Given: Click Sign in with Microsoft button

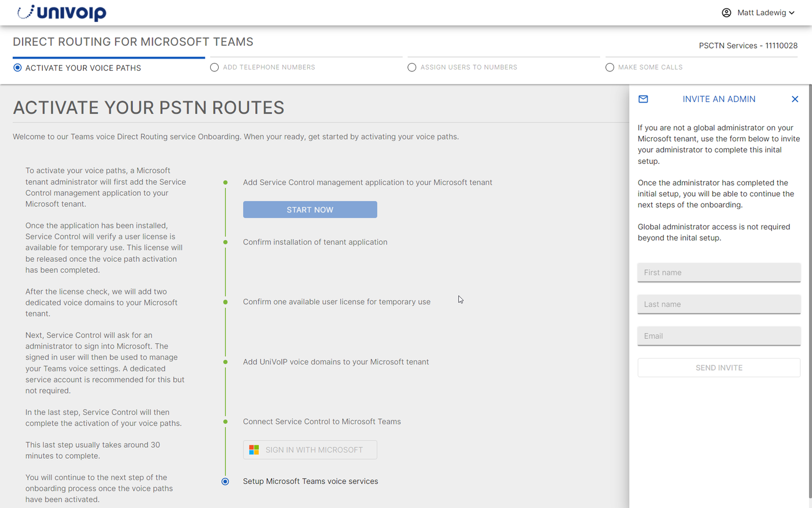Looking at the screenshot, I should click(x=310, y=449).
